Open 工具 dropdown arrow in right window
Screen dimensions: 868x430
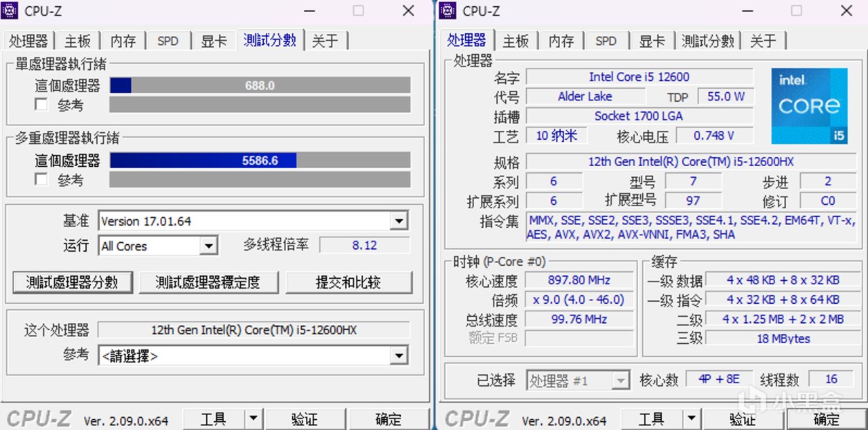690,419
